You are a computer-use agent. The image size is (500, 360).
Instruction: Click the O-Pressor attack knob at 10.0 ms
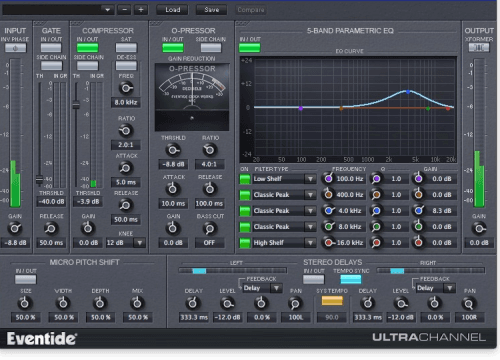click(173, 189)
